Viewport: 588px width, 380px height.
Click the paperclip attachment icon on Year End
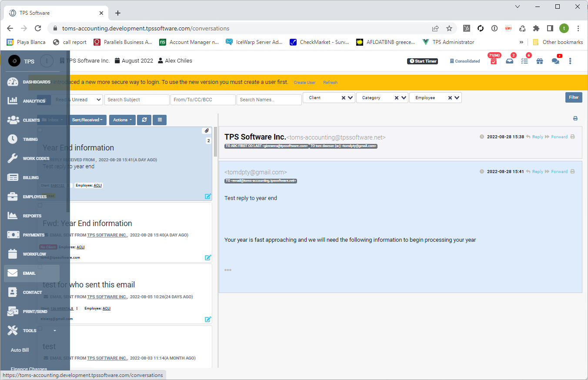pos(207,130)
